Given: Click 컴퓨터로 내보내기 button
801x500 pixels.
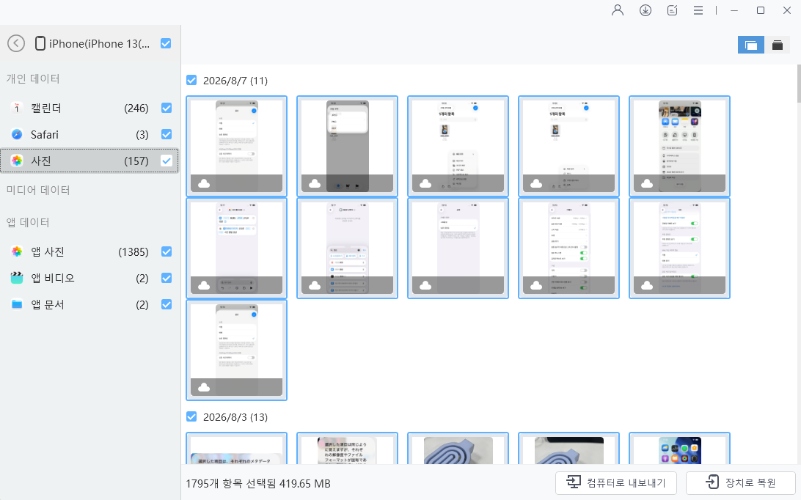Looking at the screenshot, I should (x=616, y=482).
